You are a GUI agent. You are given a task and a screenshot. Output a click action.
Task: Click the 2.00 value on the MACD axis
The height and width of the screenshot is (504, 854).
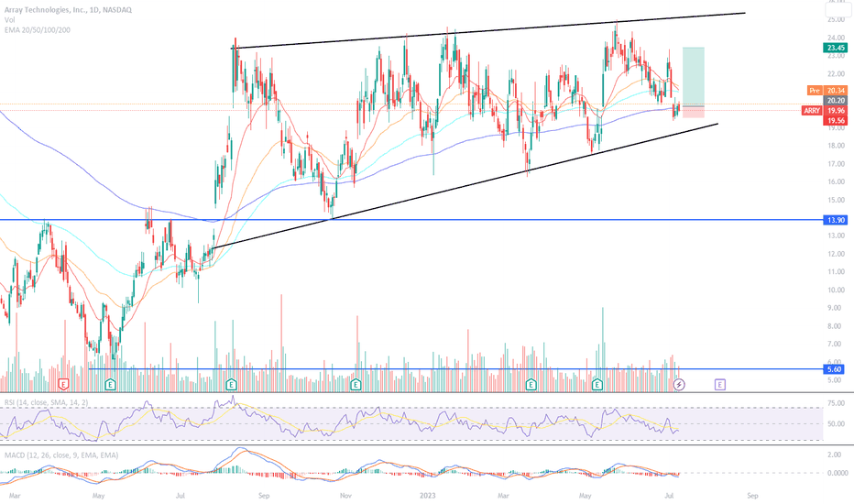pos(836,455)
